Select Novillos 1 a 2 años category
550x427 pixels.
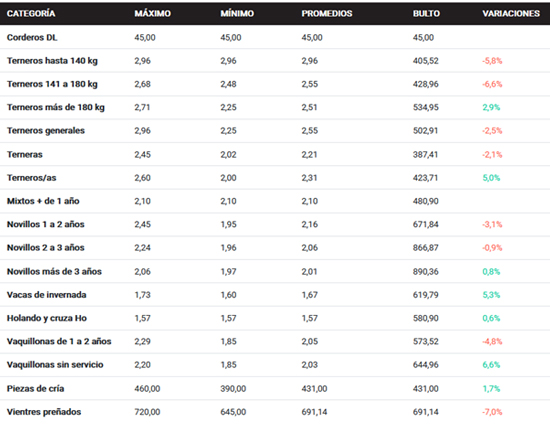click(46, 224)
